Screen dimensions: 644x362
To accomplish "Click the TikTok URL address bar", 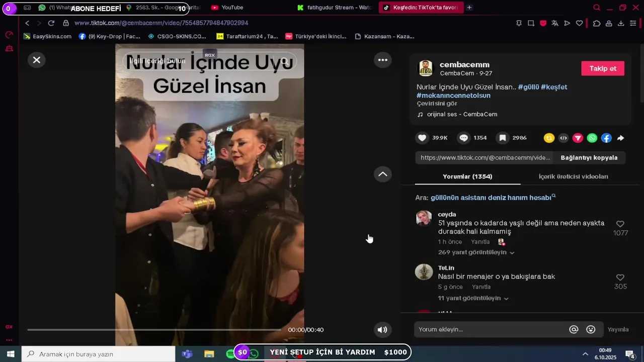I will coord(161,23).
